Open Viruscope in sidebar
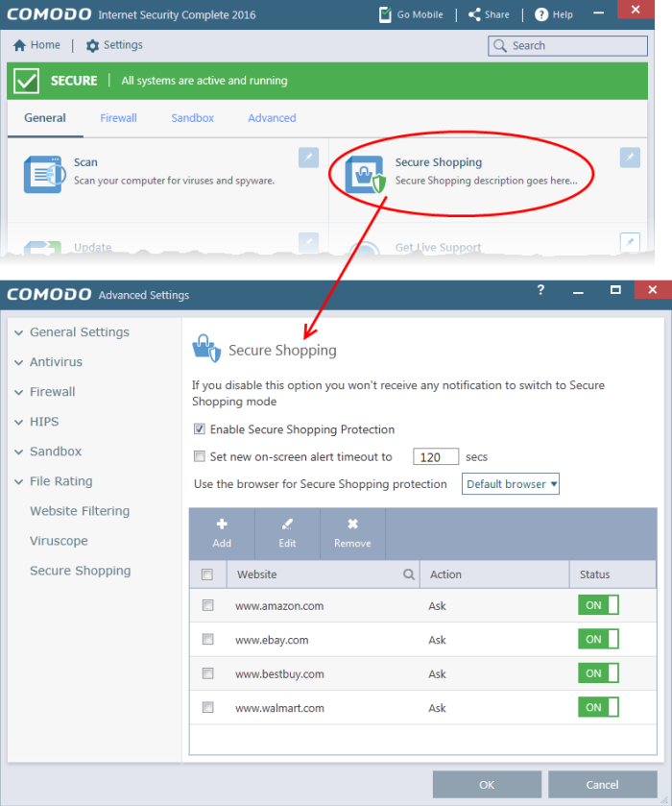Image resolution: width=672 pixels, height=806 pixels. click(x=59, y=541)
